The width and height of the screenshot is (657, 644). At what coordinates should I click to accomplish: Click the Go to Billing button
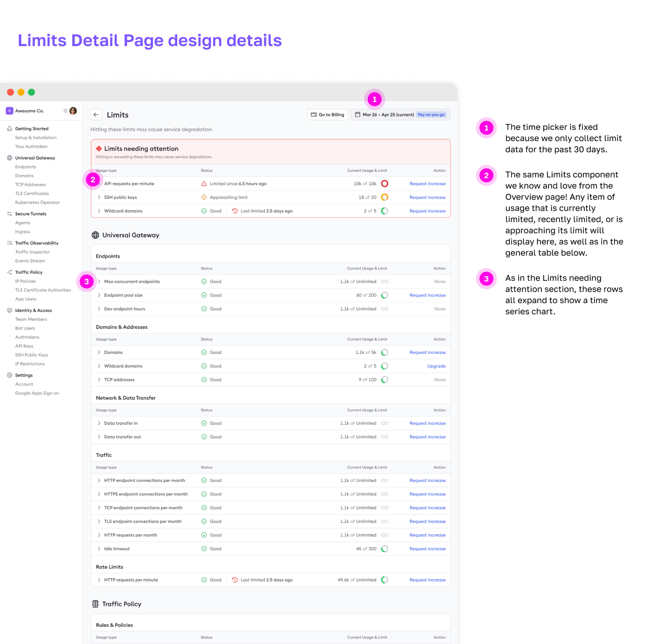click(328, 115)
